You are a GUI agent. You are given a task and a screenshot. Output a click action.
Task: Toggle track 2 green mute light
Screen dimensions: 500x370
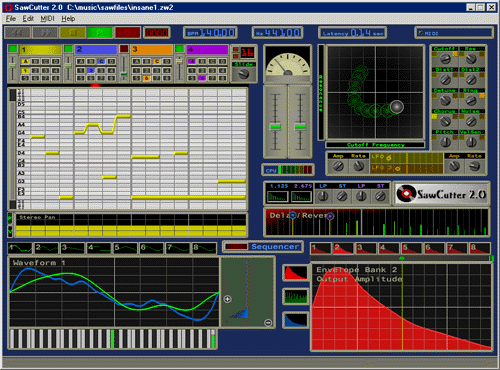click(68, 49)
